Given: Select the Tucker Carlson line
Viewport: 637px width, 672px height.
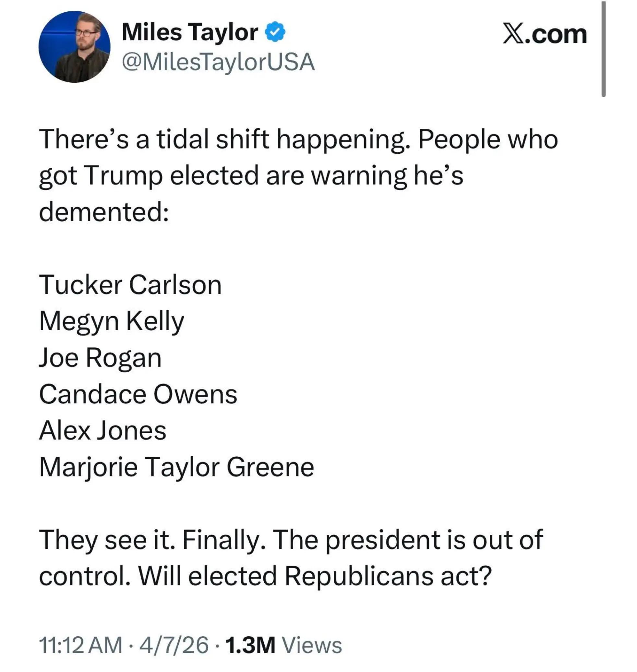Looking at the screenshot, I should (x=130, y=284).
